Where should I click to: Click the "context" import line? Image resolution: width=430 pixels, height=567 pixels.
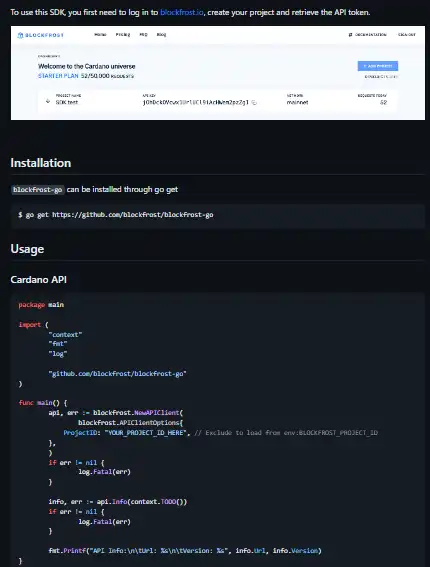(x=65, y=334)
